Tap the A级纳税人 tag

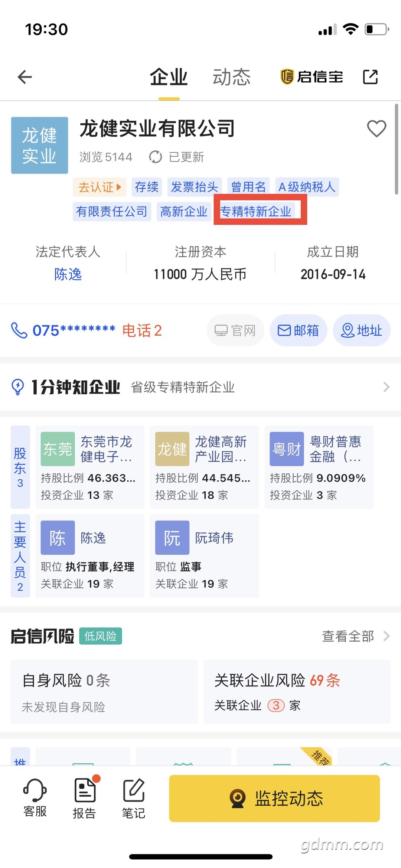click(x=307, y=187)
